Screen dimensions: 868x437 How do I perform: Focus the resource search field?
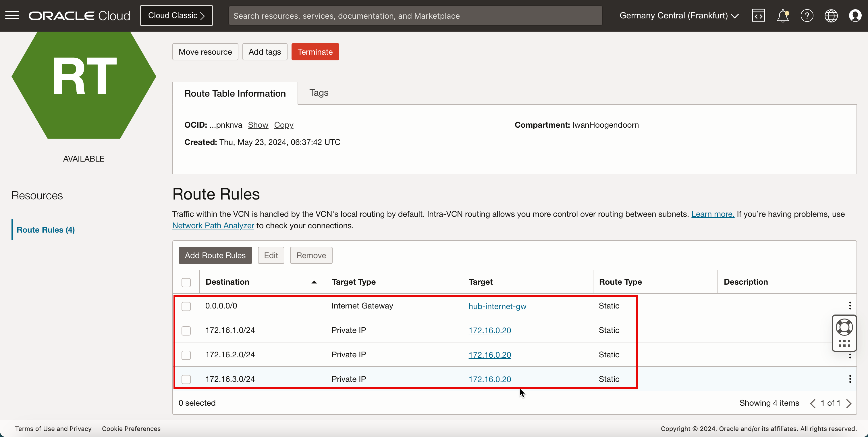pos(415,16)
